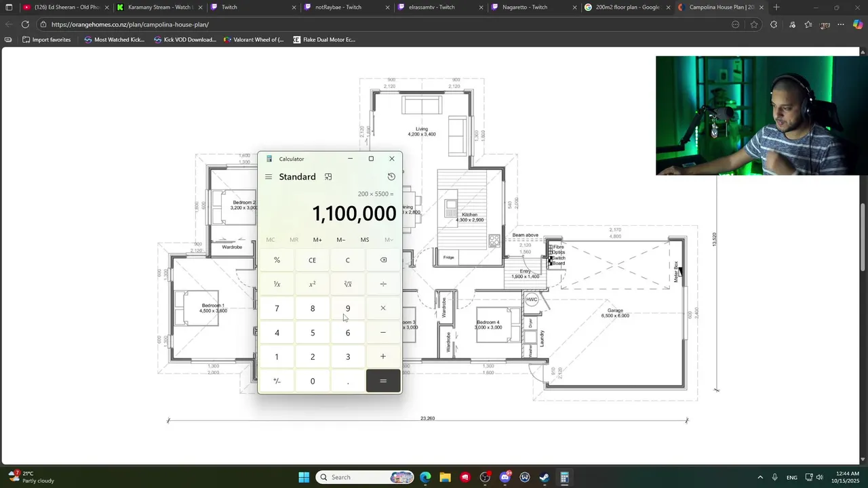This screenshot has height=488, width=868.
Task: Click the number 9 key
Action: coord(348,308)
